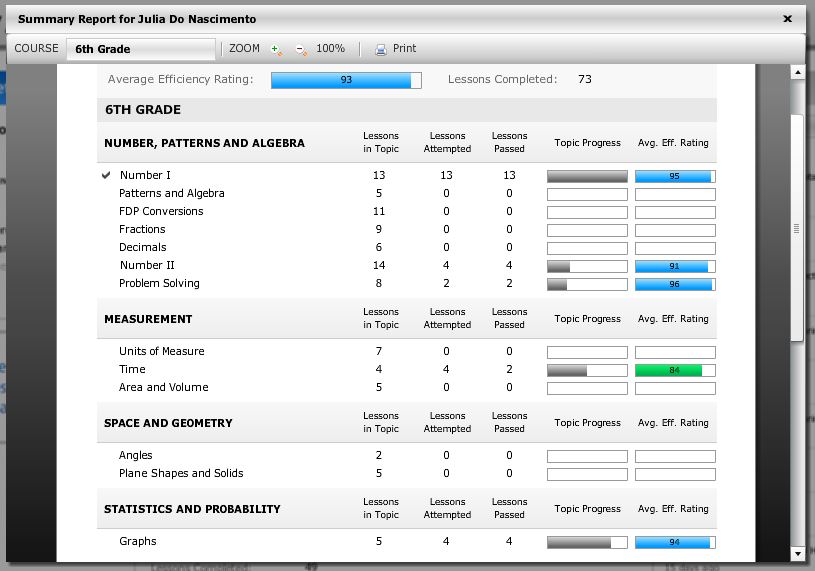Click the COURSE label in toolbar

tap(36, 48)
